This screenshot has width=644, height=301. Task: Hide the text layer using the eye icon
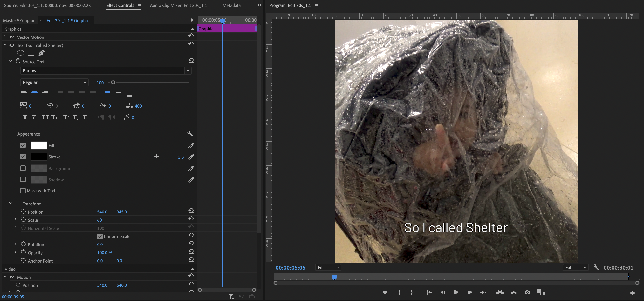point(12,45)
